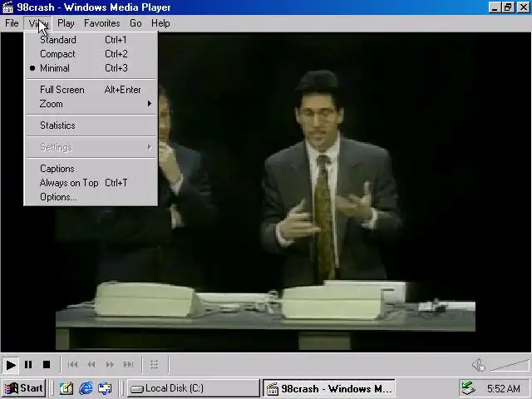Click the 98crash Windows Media Player taskbar button
Screen dimensions: 532x399
(329, 388)
